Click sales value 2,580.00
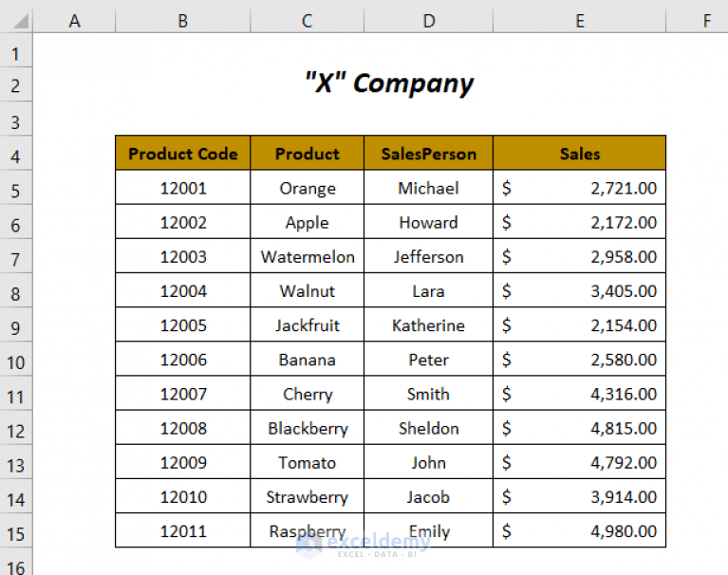The image size is (728, 575). [x=579, y=360]
